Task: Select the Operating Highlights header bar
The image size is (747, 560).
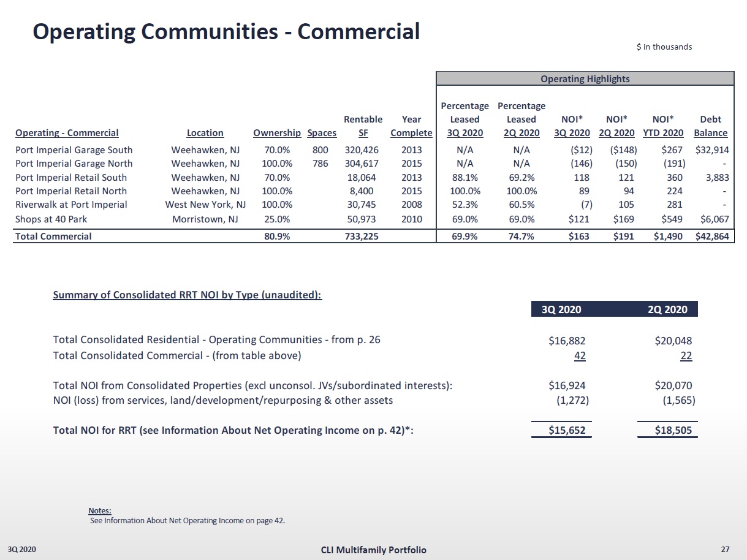Action: coord(585,78)
